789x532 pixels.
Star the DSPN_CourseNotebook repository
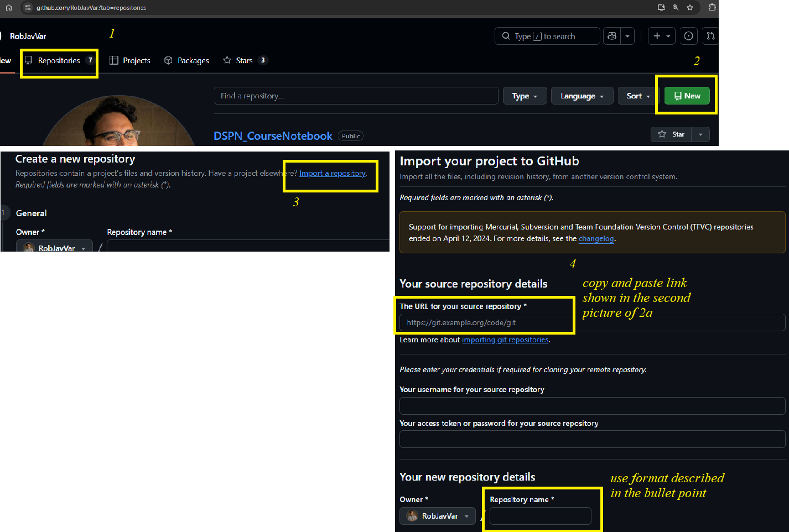click(671, 134)
